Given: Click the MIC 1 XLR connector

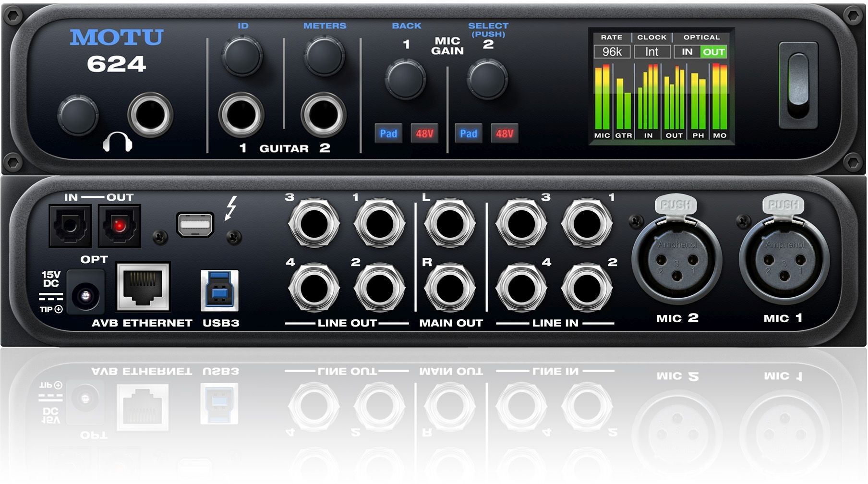Looking at the screenshot, I should [x=784, y=262].
